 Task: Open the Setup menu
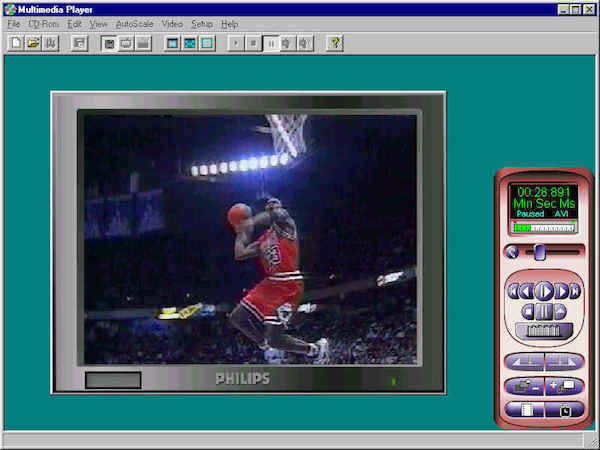[x=202, y=23]
